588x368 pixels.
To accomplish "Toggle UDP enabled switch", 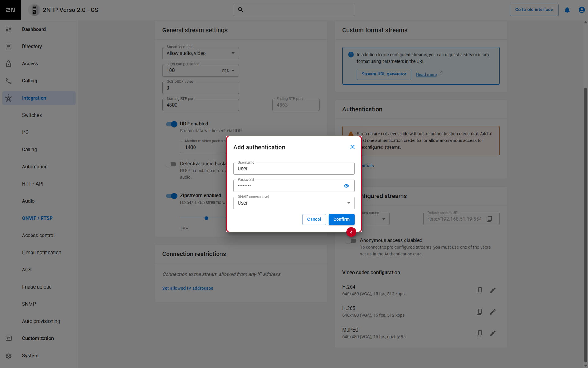I will pos(171,124).
